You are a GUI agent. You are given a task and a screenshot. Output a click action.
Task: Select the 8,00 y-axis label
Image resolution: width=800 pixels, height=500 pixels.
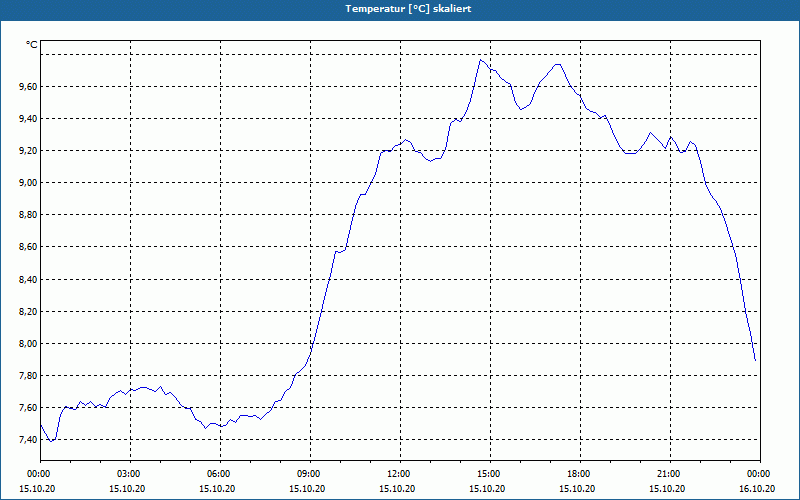pos(28,344)
